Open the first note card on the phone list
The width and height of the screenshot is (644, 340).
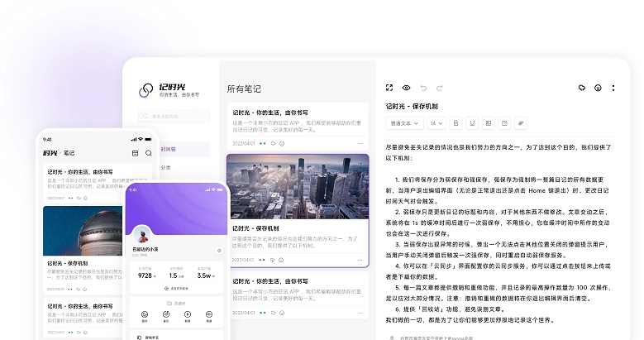click(98, 184)
